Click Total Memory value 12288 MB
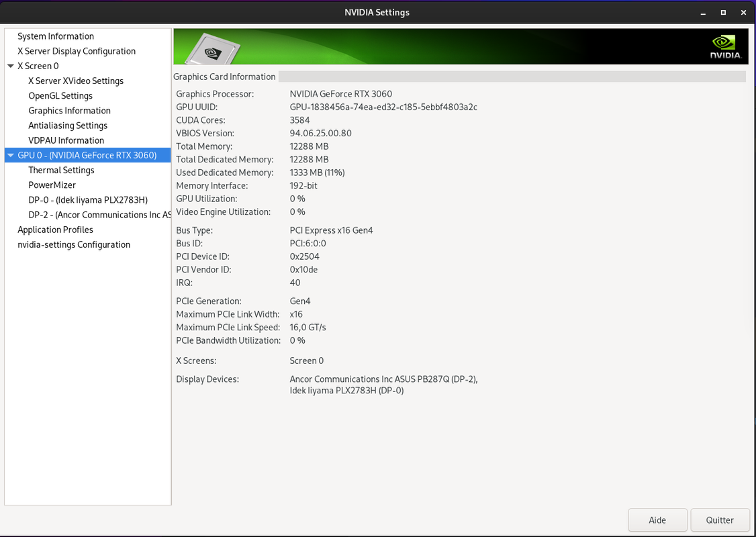 coord(309,146)
